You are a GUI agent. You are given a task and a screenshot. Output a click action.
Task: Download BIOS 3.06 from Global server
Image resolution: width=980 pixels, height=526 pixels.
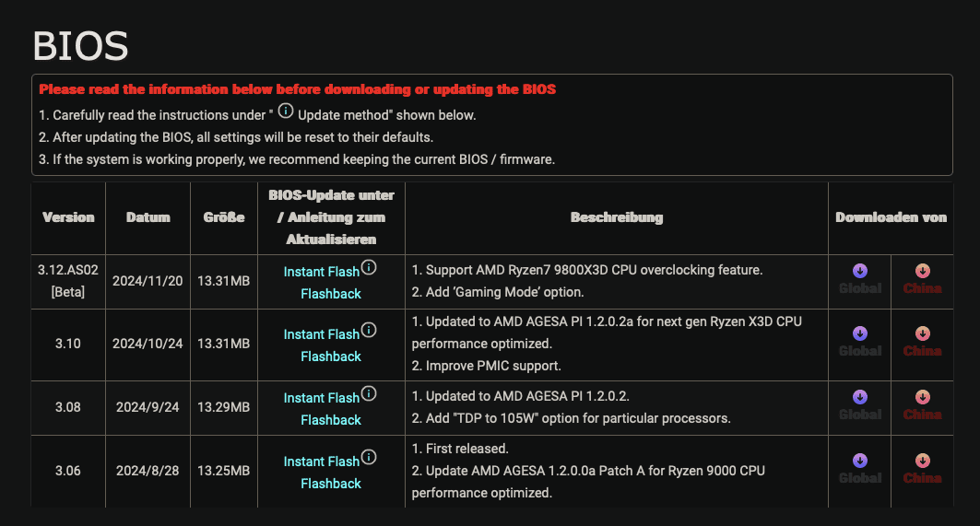(x=860, y=461)
